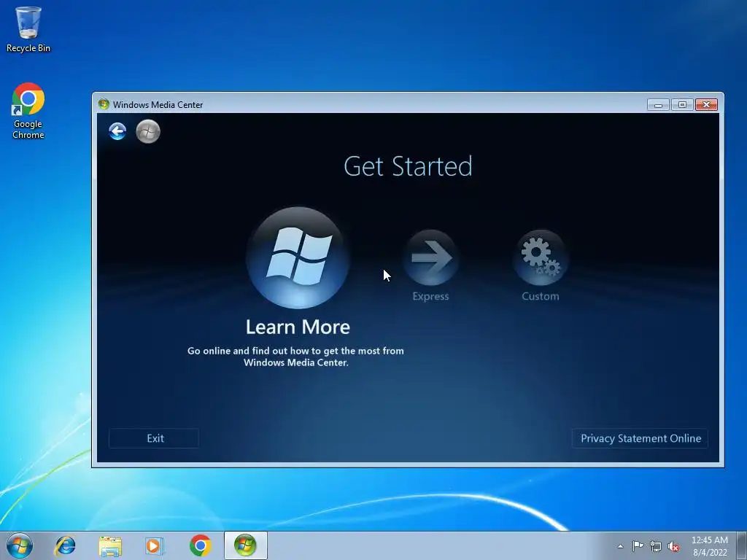747x560 pixels.
Task: Choose the Express arrow icon
Action: [430, 257]
